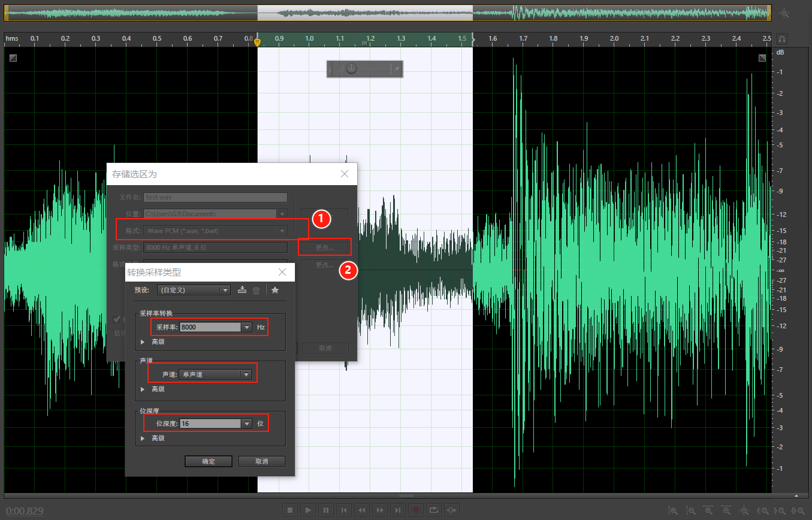Image resolution: width=812 pixels, height=520 pixels.
Task: Click Zoom In at In Point icon
Action: point(763,510)
